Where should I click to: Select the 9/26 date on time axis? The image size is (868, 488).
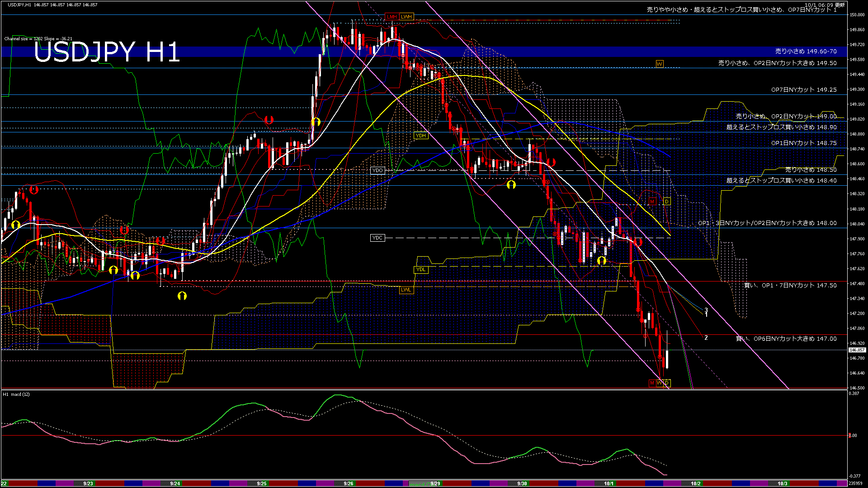click(x=348, y=483)
